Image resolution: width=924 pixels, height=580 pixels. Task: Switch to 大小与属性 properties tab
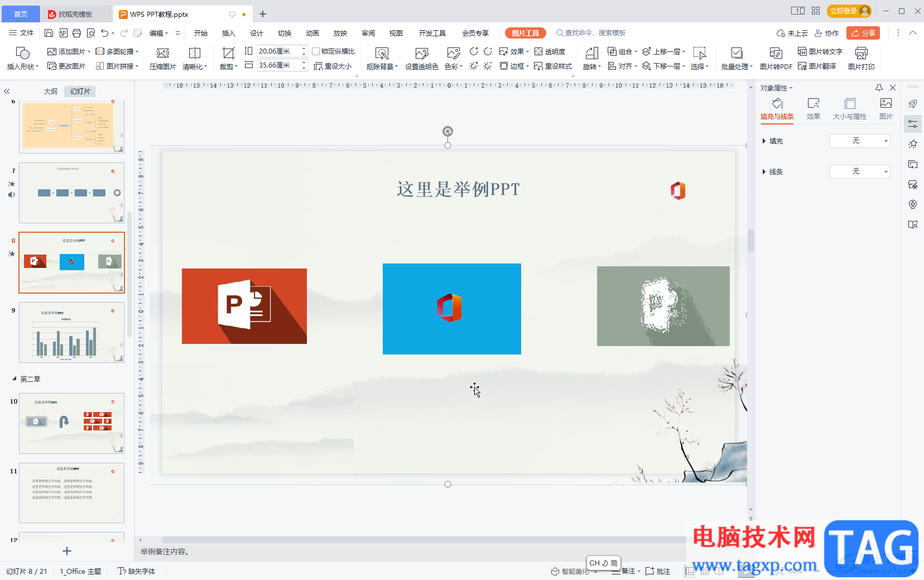click(x=850, y=109)
